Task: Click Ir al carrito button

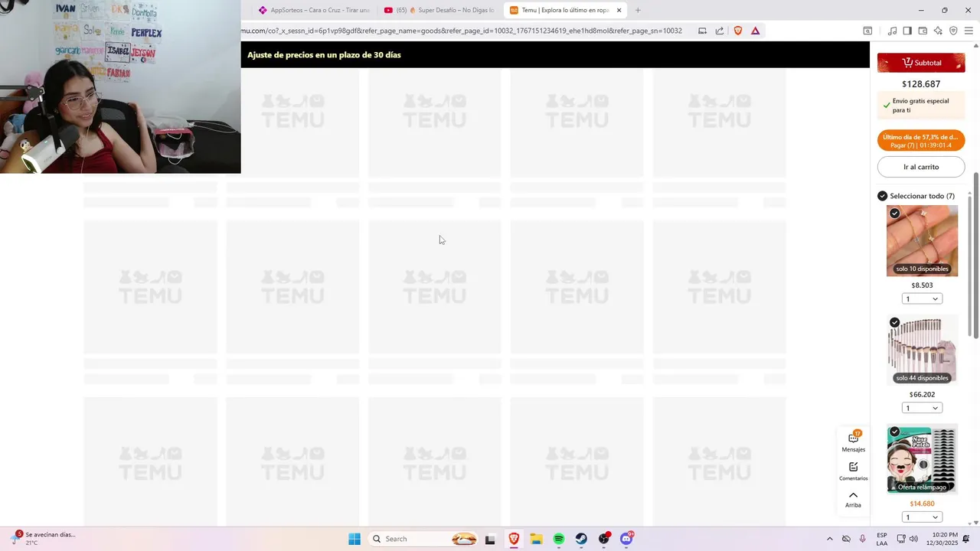Action: tap(921, 167)
